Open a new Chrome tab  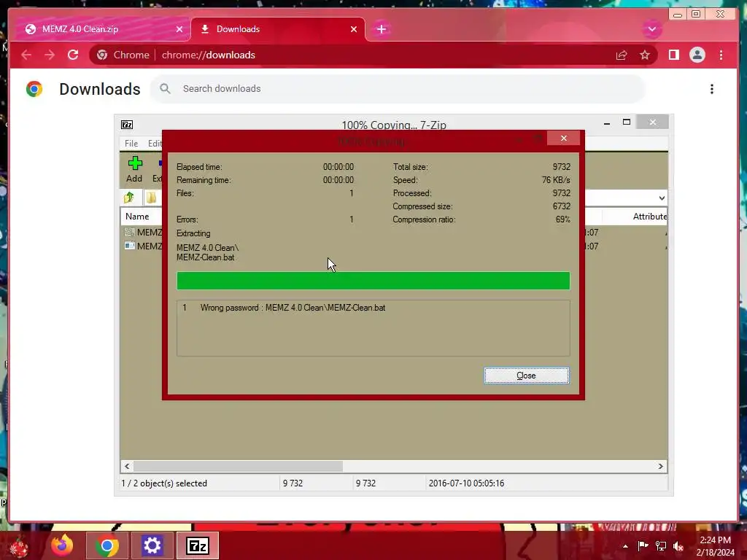pos(381,29)
